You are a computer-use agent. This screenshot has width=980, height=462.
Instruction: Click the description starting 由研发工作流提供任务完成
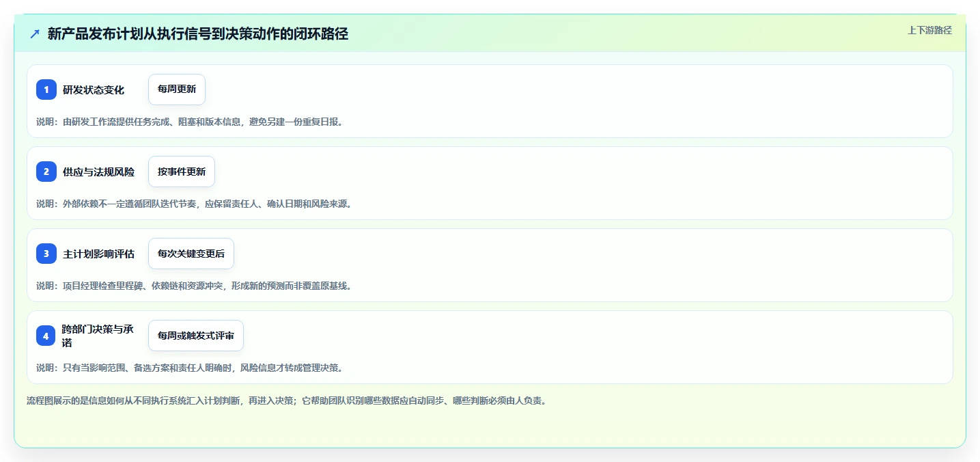click(189, 122)
